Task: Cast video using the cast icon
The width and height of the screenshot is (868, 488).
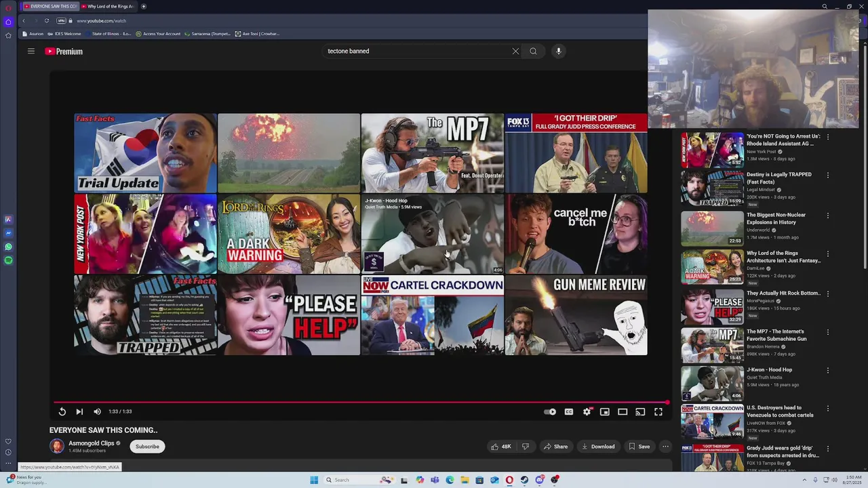Action: click(x=640, y=411)
